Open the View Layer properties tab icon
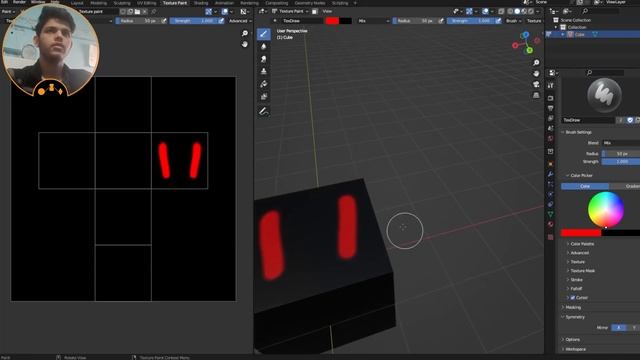The width and height of the screenshot is (640, 360). click(x=551, y=118)
